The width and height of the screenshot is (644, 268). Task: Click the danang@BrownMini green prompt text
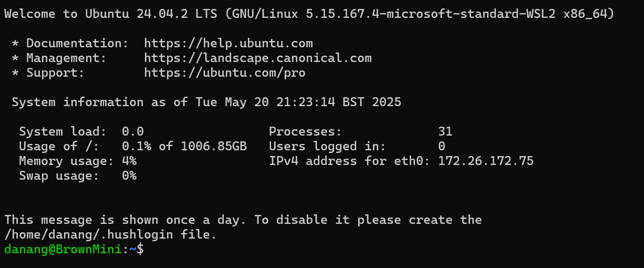(x=63, y=250)
